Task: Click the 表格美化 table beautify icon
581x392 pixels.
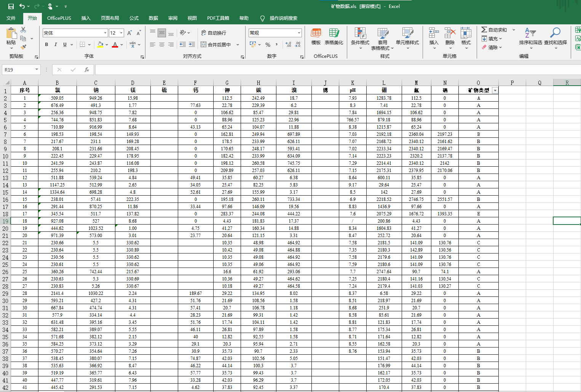Action: (x=334, y=37)
